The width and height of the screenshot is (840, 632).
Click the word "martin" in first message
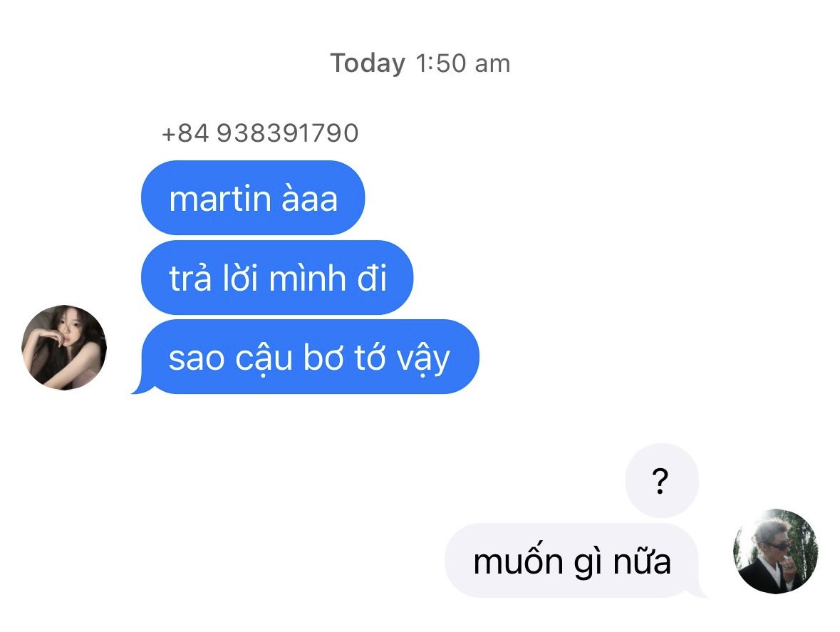coord(220,198)
